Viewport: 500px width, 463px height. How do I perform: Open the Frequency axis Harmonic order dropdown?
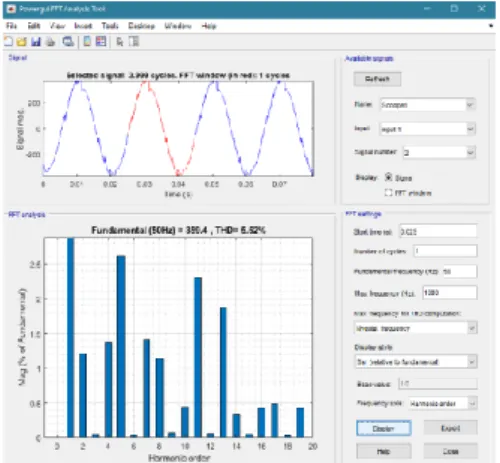tap(443, 403)
